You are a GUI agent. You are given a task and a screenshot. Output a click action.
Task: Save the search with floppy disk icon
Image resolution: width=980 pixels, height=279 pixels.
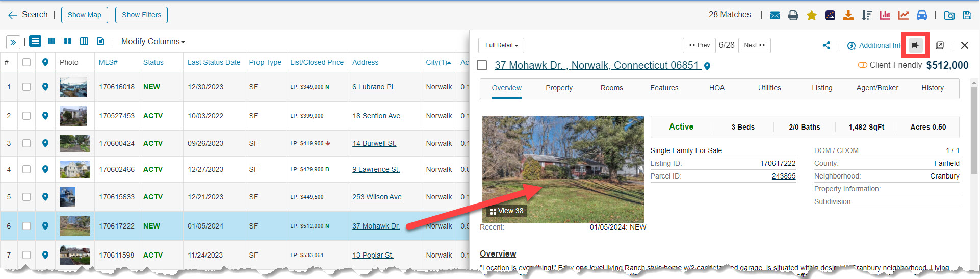[967, 15]
